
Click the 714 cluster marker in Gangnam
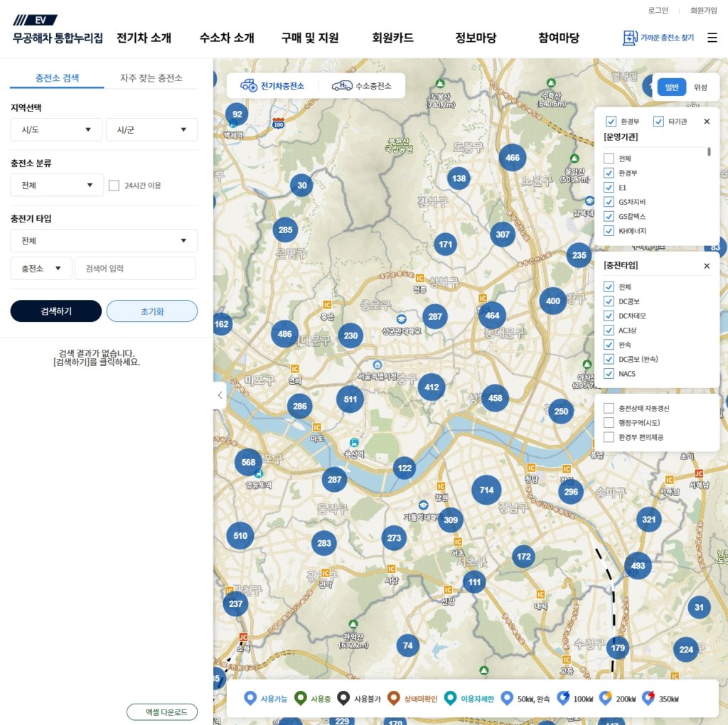pos(486,490)
